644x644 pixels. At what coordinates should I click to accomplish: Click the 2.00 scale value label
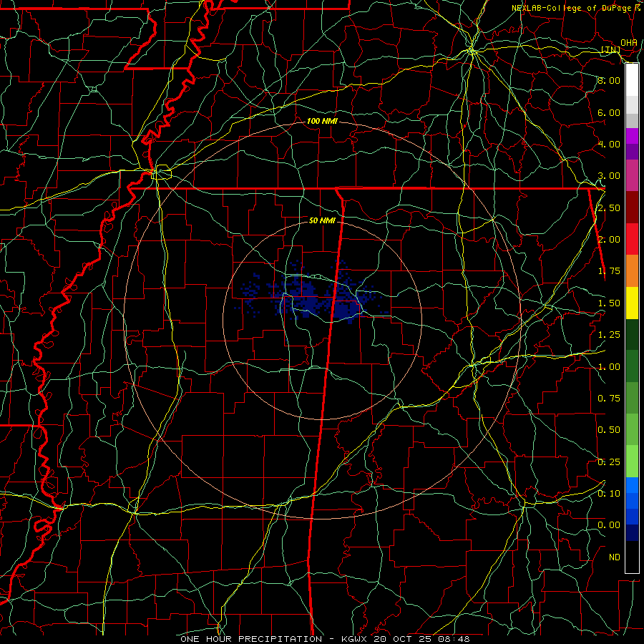[609, 240]
